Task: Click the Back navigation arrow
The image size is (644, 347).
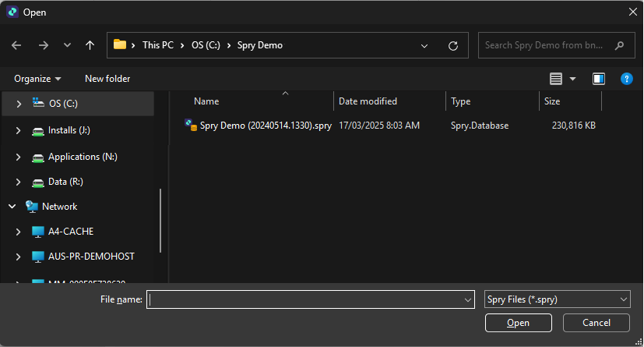Action: [16, 45]
